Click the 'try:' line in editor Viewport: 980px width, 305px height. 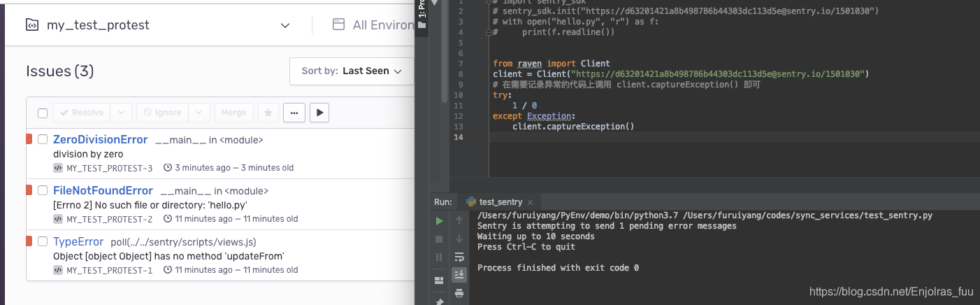[x=503, y=94]
